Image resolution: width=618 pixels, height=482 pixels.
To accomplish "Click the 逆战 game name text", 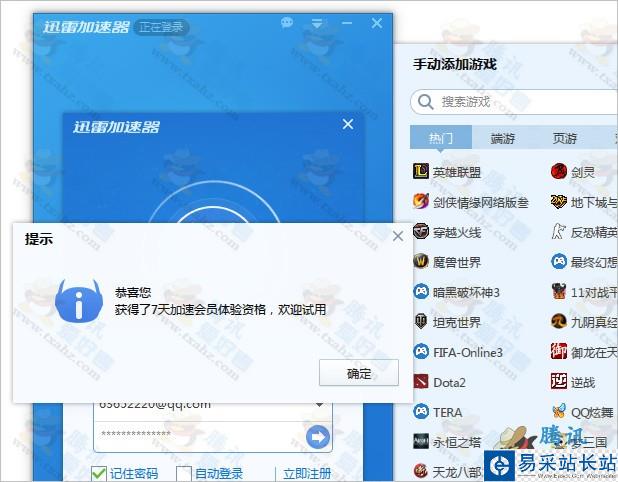I will tap(583, 382).
